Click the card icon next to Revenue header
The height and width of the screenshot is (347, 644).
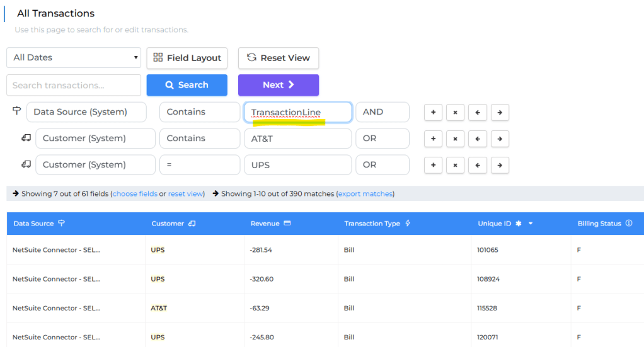287,224
